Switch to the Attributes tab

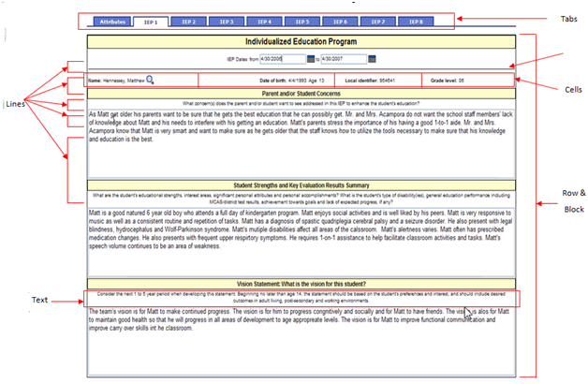pos(112,20)
